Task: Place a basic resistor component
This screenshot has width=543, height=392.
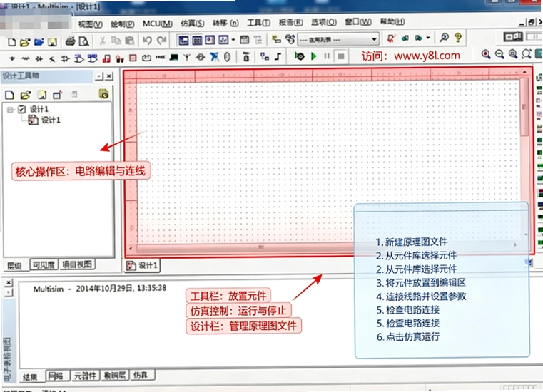Action: (x=26, y=58)
